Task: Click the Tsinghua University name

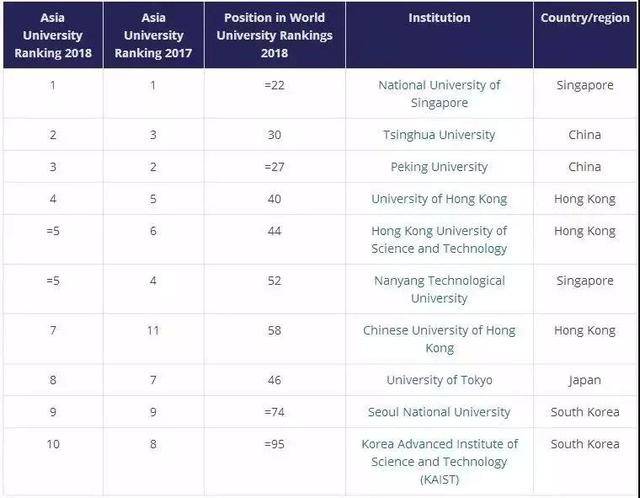Action: coord(439,135)
